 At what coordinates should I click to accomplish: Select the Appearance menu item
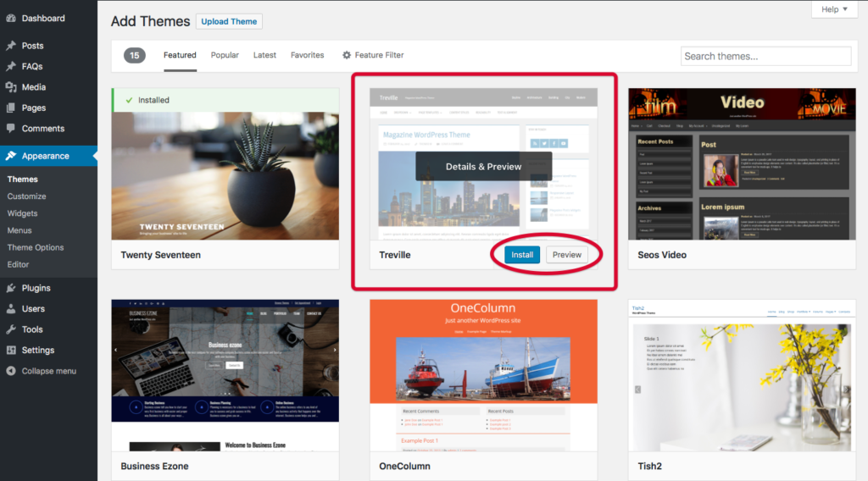point(48,156)
